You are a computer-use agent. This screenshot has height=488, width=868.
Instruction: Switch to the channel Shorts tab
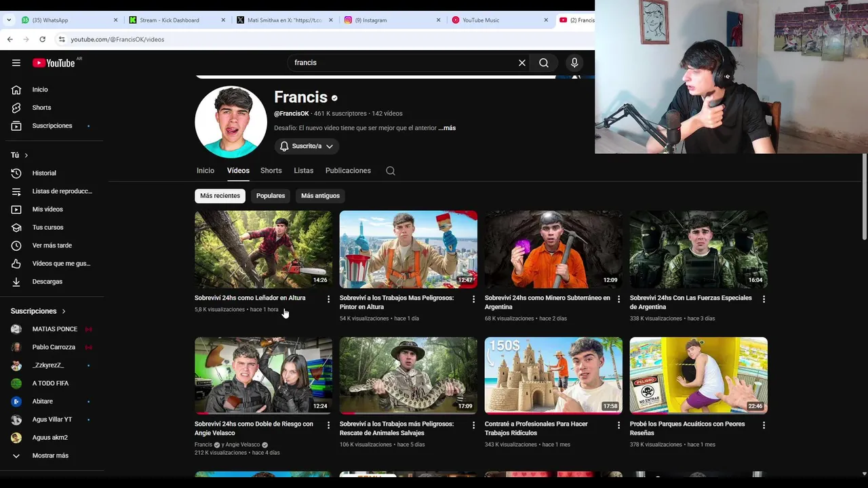point(271,171)
